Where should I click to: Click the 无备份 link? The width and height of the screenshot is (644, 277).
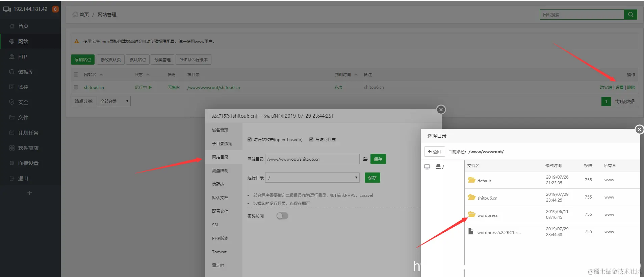pyautogui.click(x=174, y=87)
